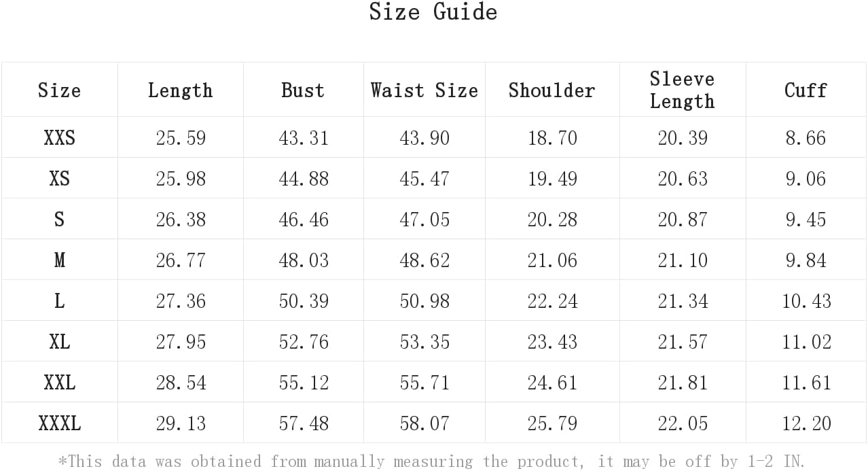Click the Cuff column header
This screenshot has height=471, width=868.
pyautogui.click(x=806, y=90)
